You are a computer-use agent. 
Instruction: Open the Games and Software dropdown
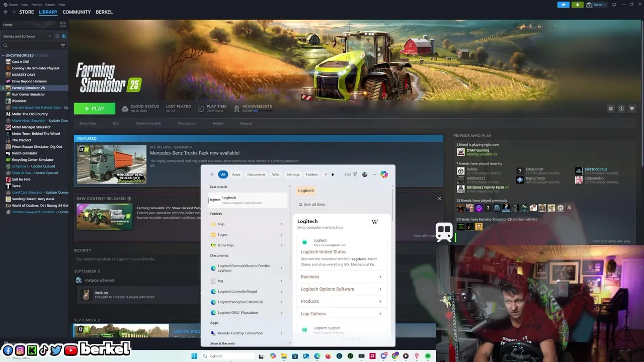[27, 36]
